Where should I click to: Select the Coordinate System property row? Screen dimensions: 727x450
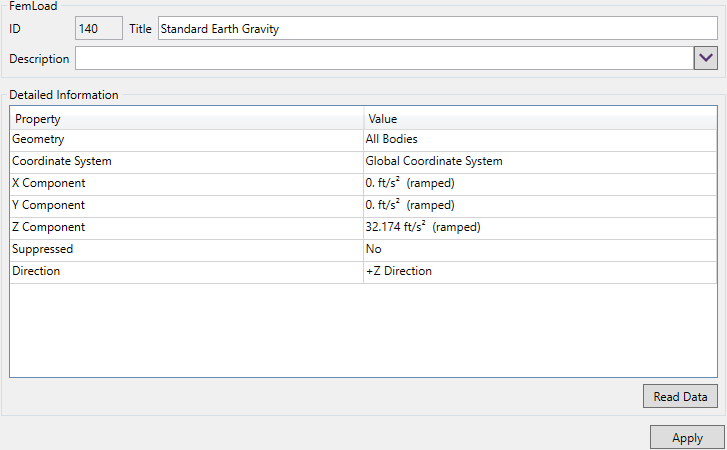coord(186,161)
